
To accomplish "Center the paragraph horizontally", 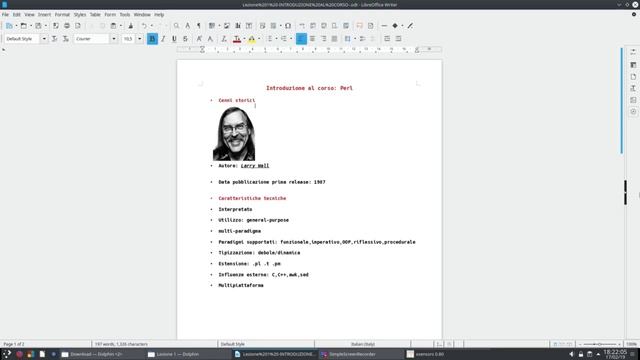I will pyautogui.click(x=312, y=39).
